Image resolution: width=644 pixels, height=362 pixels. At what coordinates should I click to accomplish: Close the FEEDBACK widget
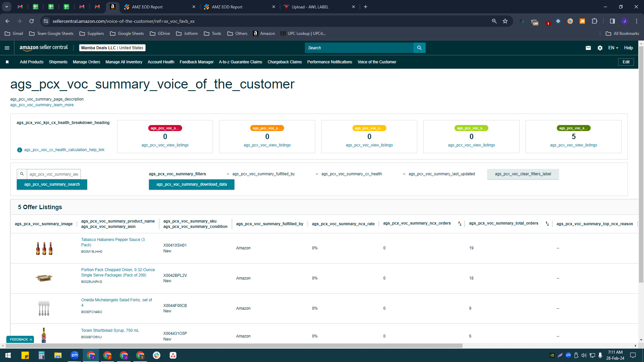click(x=31, y=340)
